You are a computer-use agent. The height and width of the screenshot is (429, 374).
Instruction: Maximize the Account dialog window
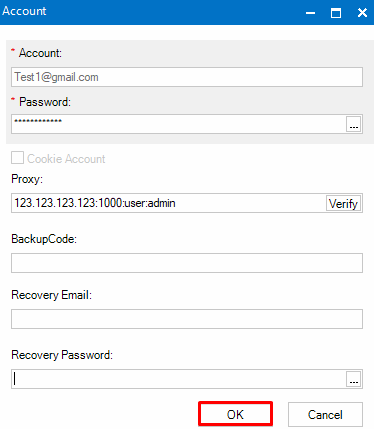click(x=336, y=13)
